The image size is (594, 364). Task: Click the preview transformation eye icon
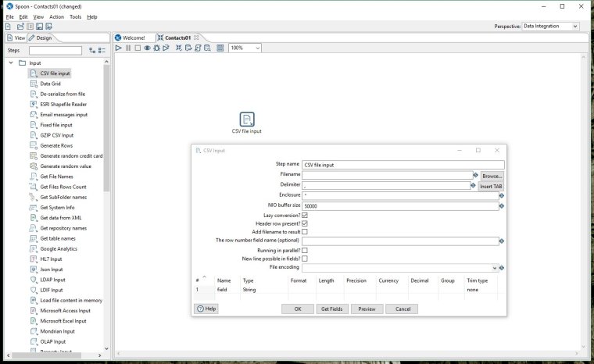[x=147, y=48]
